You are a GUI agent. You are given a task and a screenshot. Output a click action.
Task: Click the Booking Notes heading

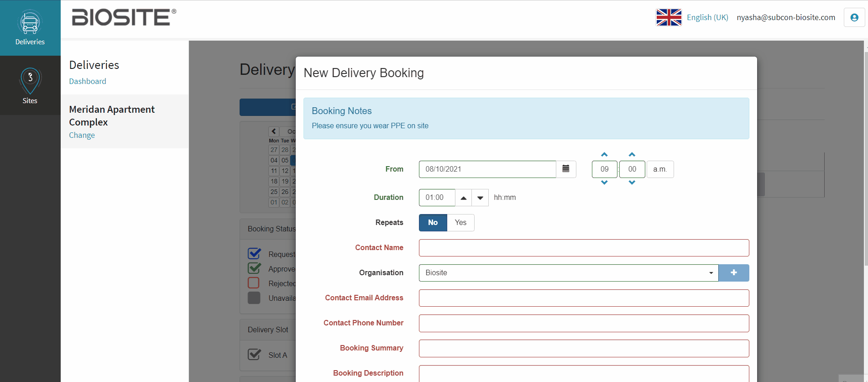tap(341, 111)
